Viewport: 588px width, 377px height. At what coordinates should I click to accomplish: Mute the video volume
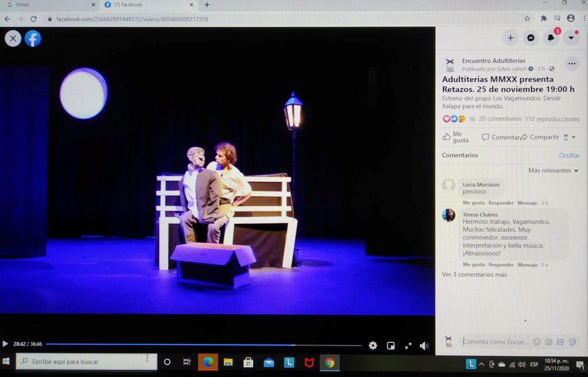click(424, 346)
